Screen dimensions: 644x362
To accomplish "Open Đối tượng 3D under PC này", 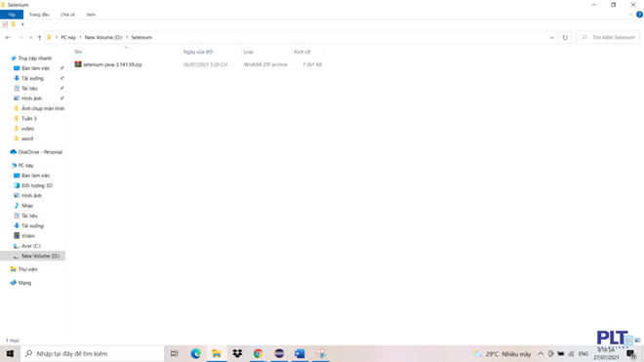I will pos(36,185).
